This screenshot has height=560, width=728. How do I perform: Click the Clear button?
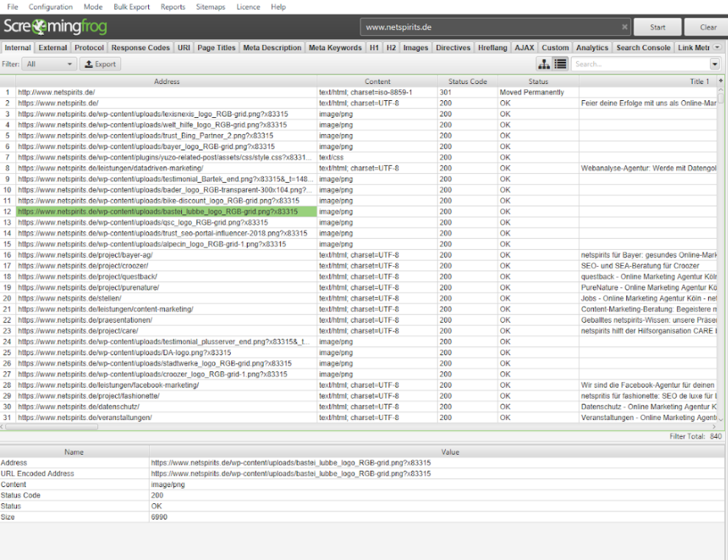tap(708, 27)
